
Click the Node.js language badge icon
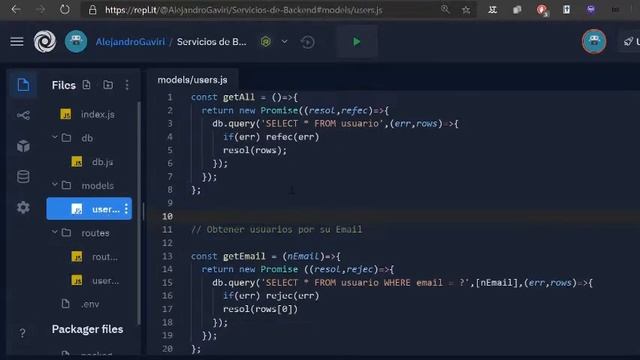click(266, 42)
